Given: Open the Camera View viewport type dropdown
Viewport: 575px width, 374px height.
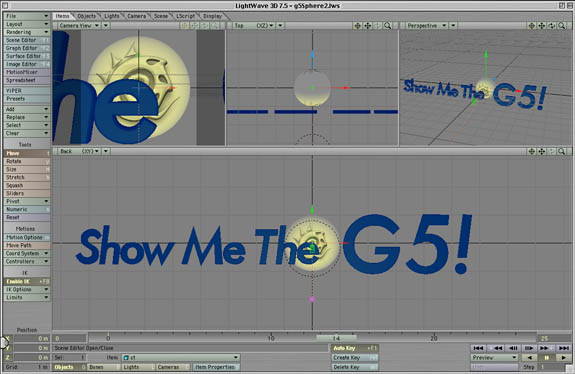Looking at the screenshot, I should pos(79,26).
